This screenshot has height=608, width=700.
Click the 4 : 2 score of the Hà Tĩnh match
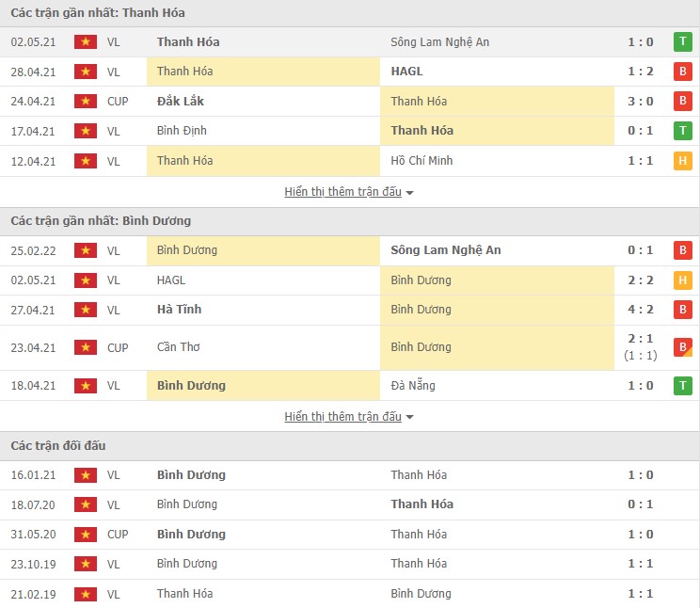pyautogui.click(x=641, y=310)
